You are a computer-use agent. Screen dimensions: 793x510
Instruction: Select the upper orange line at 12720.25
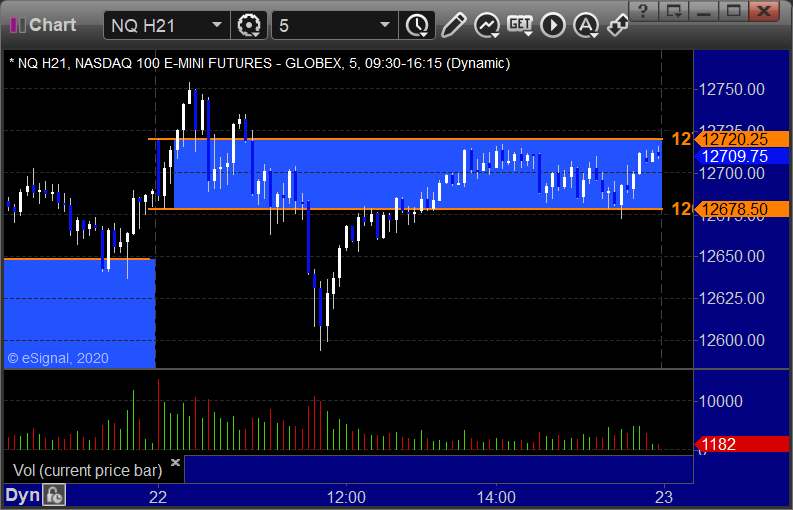(x=405, y=139)
